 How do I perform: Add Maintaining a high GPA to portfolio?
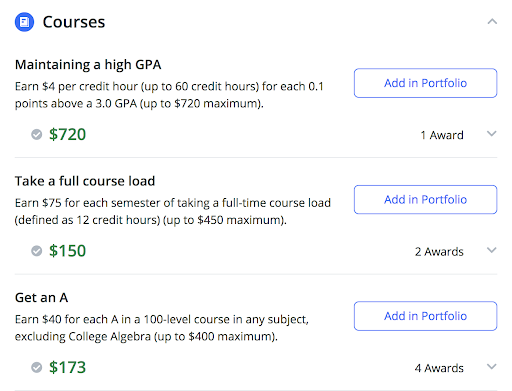pyautogui.click(x=425, y=83)
